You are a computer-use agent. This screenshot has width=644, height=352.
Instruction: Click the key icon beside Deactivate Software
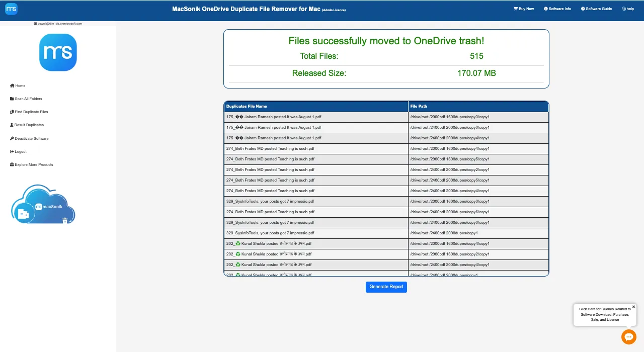click(12, 138)
